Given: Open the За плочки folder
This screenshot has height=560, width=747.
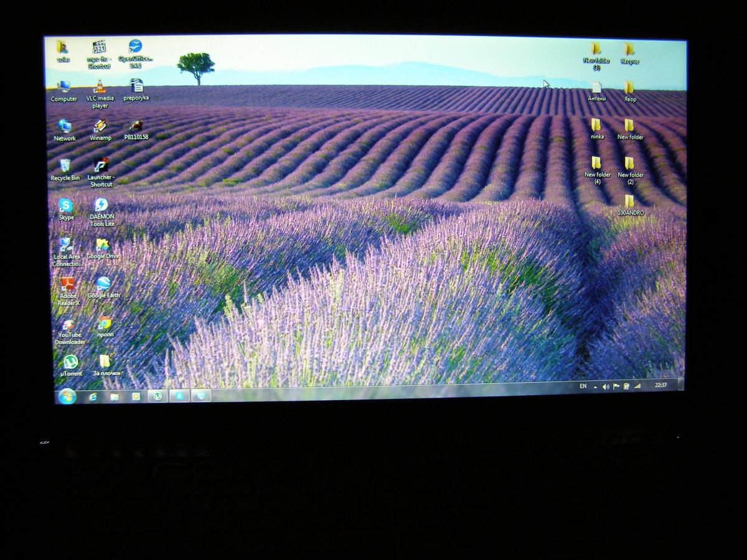Looking at the screenshot, I should [105, 362].
